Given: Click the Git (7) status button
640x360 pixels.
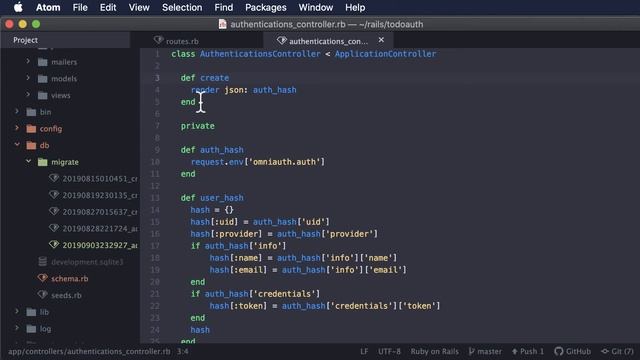Looking at the screenshot, I should (x=617, y=351).
